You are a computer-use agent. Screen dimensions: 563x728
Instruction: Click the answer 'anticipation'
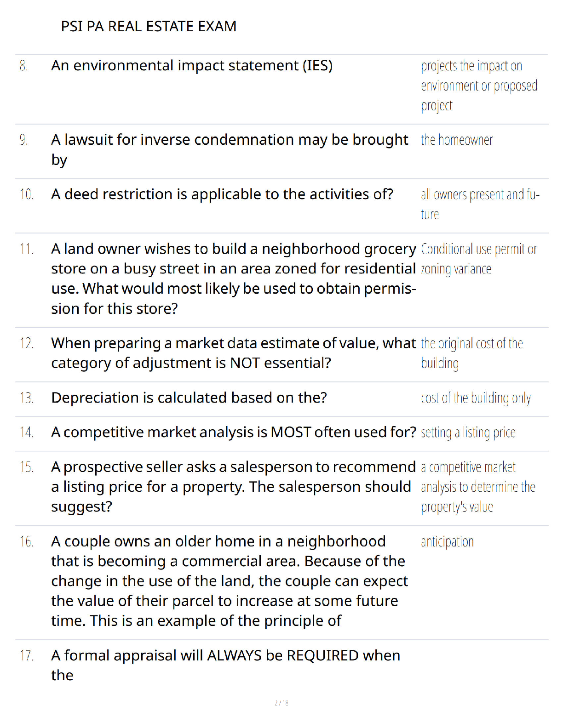pos(447,542)
